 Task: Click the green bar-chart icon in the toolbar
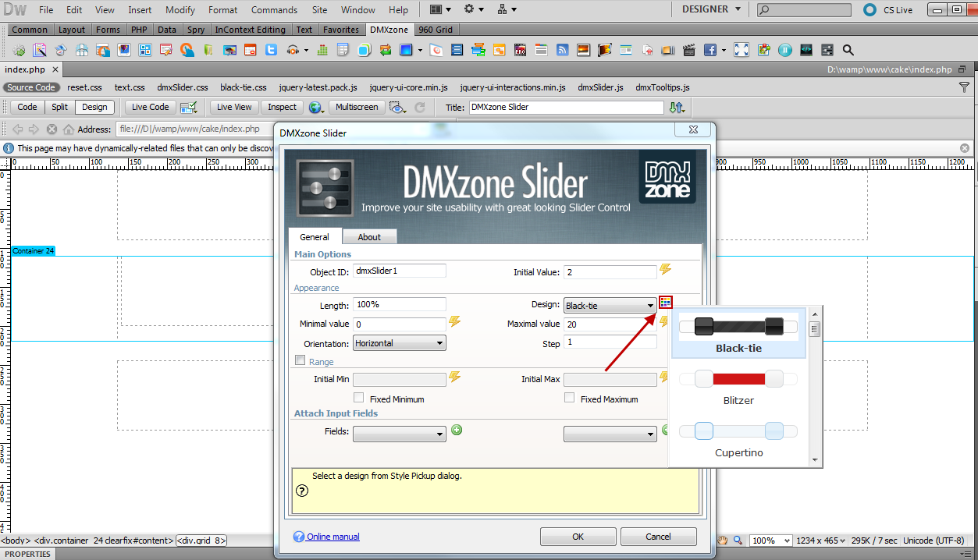(x=322, y=50)
